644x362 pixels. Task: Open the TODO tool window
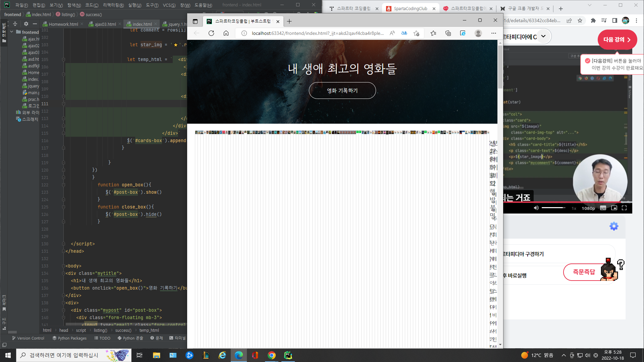click(x=102, y=338)
